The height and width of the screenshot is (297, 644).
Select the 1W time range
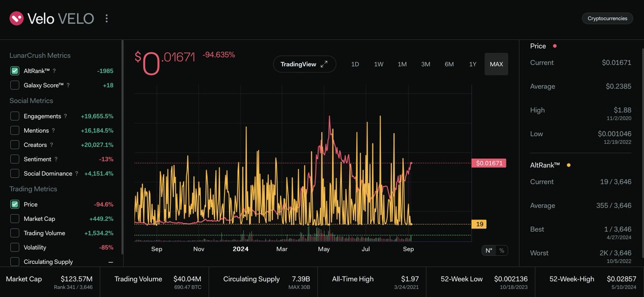378,64
